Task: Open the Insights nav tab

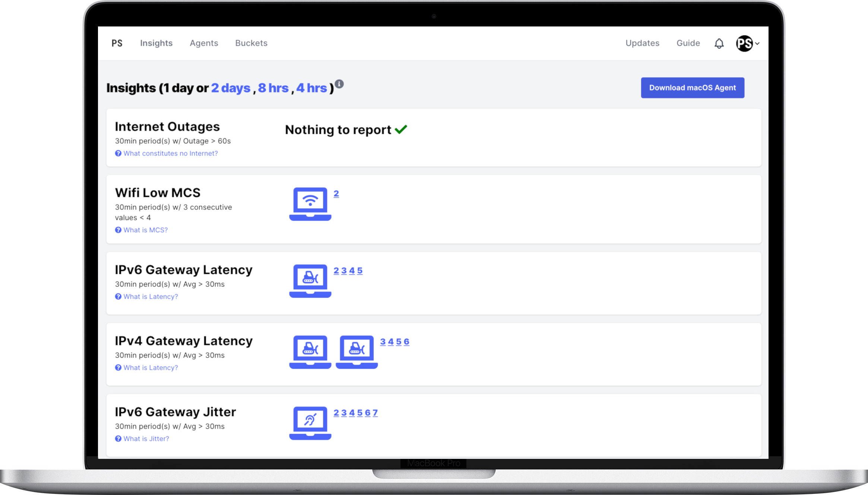Action: click(156, 43)
